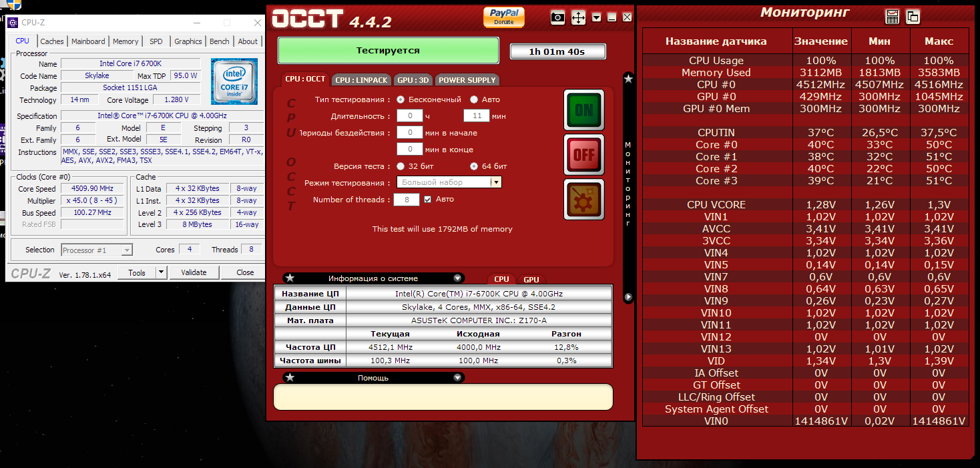Click the duration hours input field
980x468 pixels.
[409, 115]
